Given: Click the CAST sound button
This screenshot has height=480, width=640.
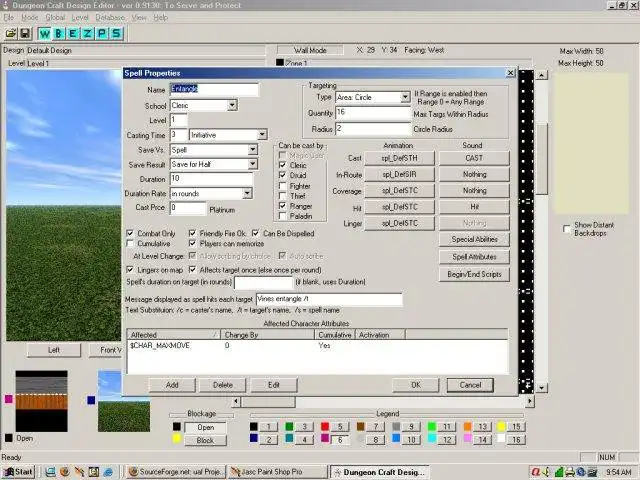Looking at the screenshot, I should [474, 158].
